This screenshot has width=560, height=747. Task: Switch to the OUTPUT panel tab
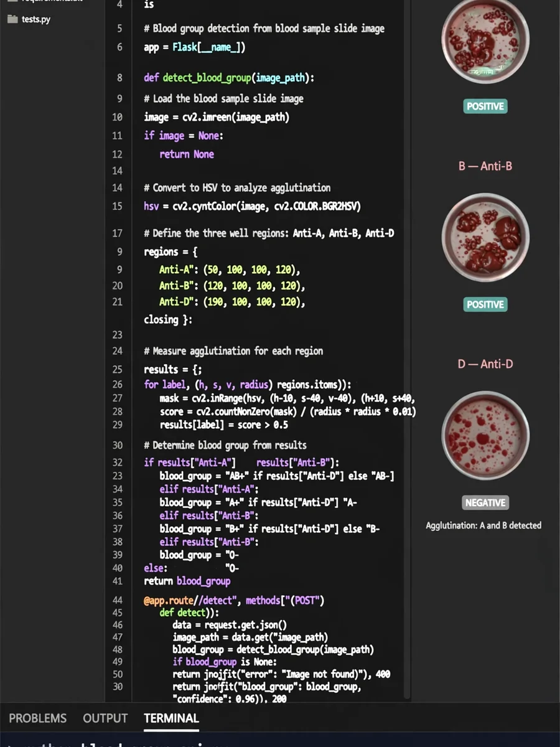pos(105,718)
